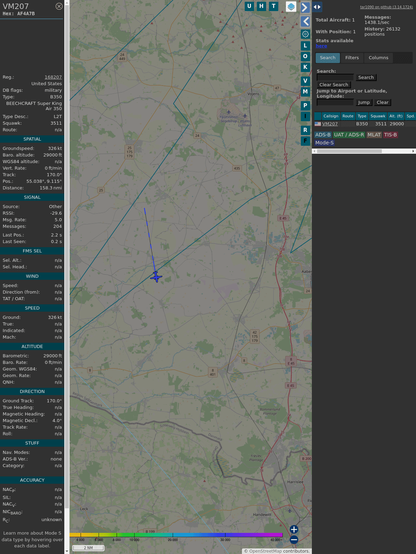The image size is (416, 554).
Task: Sort table by Spd. column
Action: click(x=410, y=116)
